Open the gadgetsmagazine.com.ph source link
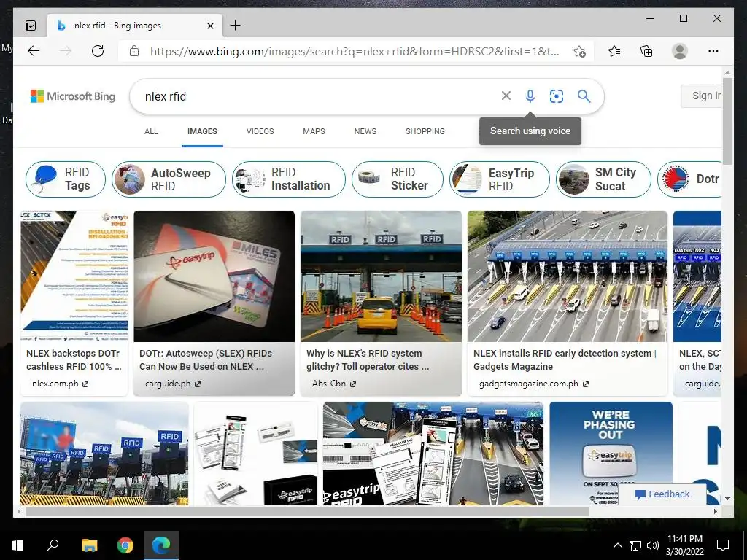Viewport: 747px width, 560px height. (x=533, y=384)
